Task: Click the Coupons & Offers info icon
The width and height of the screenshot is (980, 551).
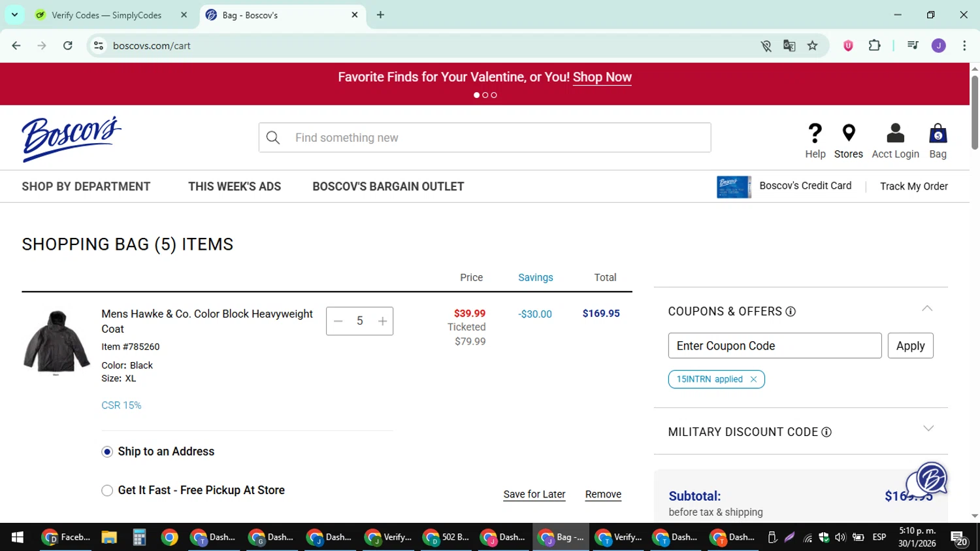Action: (x=791, y=312)
